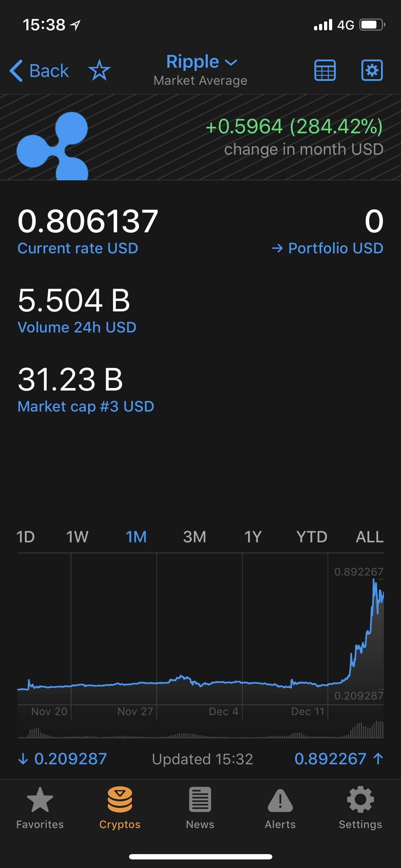Image resolution: width=401 pixels, height=868 pixels.
Task: Switch chart to 3M range
Action: [x=195, y=537]
